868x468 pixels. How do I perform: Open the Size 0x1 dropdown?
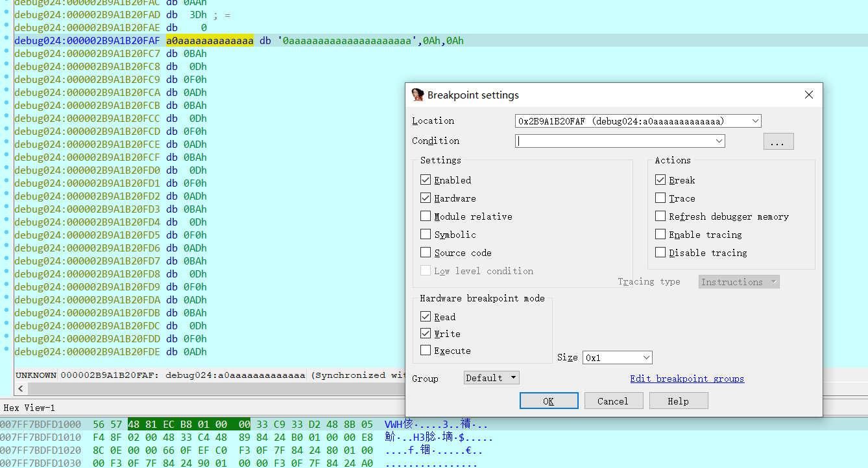(645, 358)
